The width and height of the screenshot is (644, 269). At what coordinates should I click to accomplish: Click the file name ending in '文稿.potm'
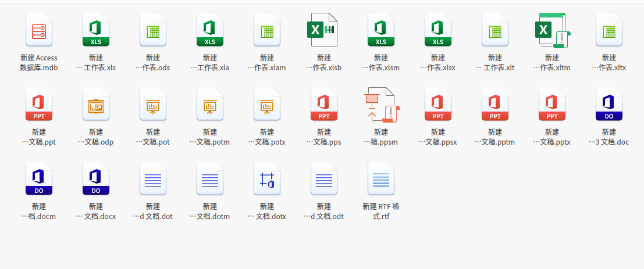210,137
